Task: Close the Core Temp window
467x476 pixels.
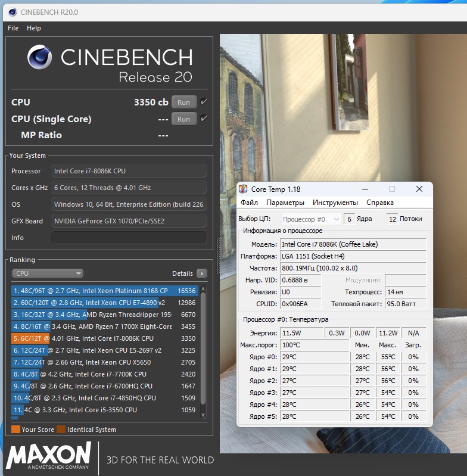Action: click(x=419, y=189)
